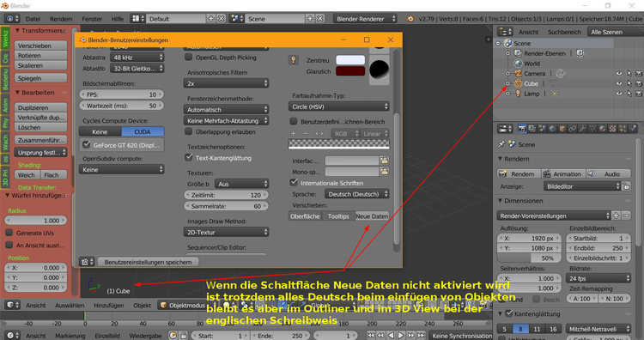This screenshot has height=340, width=644.
Task: Select CUDA compute device
Action: pyautogui.click(x=143, y=131)
